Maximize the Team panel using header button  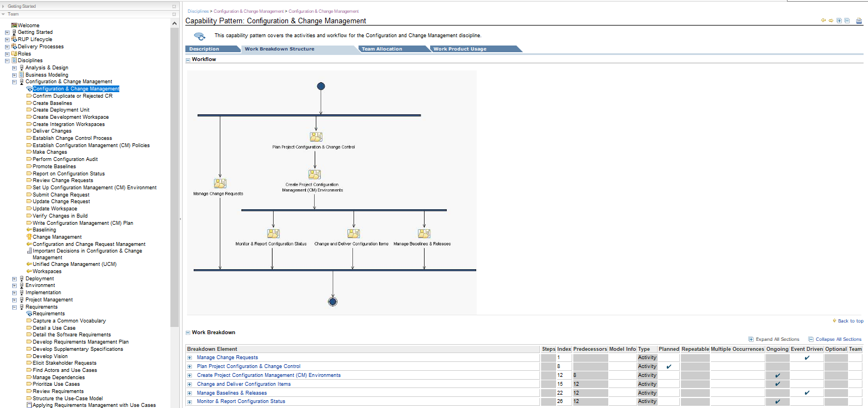pyautogui.click(x=174, y=14)
